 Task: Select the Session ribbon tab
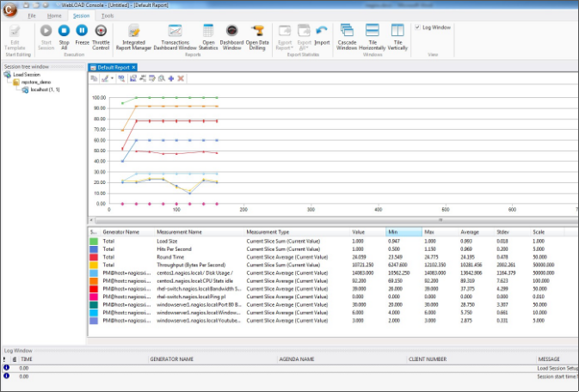pos(81,15)
